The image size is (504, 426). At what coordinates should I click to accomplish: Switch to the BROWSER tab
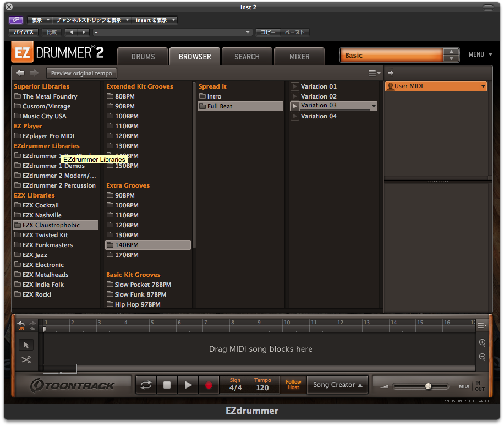195,57
